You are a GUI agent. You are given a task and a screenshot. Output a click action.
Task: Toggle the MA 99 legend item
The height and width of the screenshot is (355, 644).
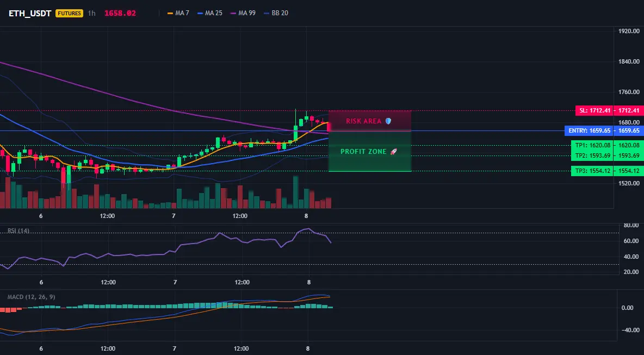pyautogui.click(x=243, y=13)
